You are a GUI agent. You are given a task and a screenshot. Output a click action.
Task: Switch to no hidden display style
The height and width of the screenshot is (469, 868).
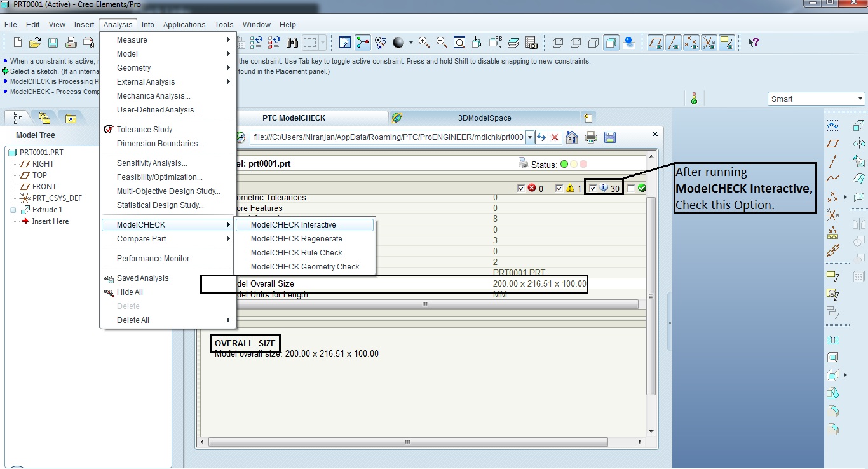(x=593, y=43)
